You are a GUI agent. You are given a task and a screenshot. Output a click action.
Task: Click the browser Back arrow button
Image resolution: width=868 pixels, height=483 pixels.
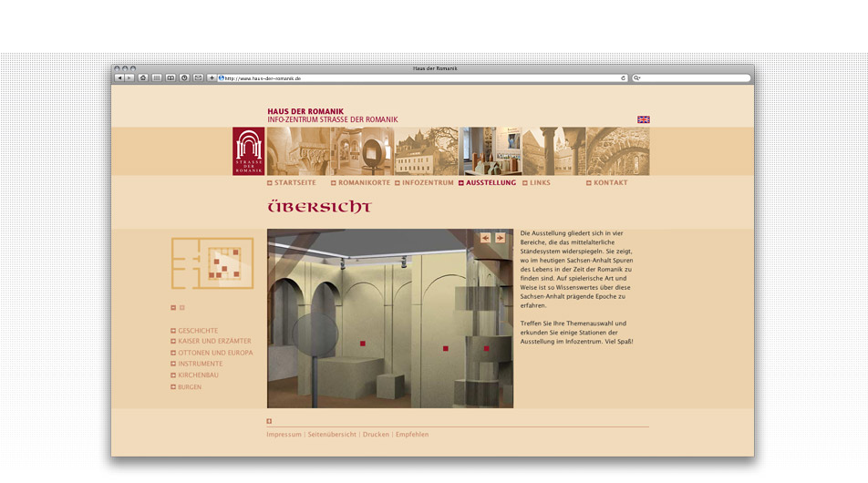(x=119, y=78)
